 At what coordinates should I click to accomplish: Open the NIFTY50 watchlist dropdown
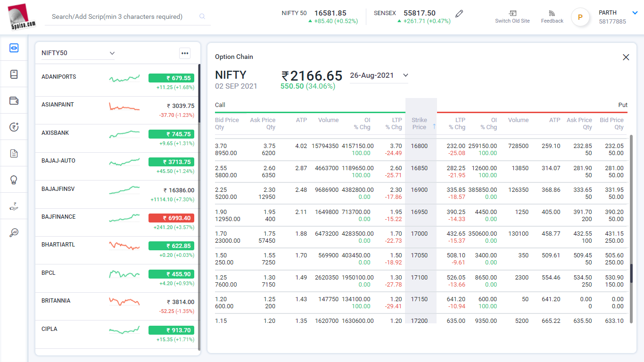click(x=78, y=53)
